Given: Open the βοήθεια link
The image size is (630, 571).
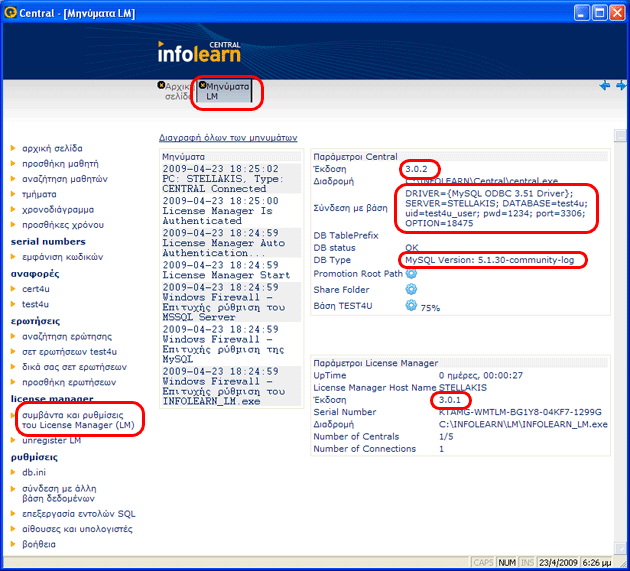Looking at the screenshot, I should [39, 544].
